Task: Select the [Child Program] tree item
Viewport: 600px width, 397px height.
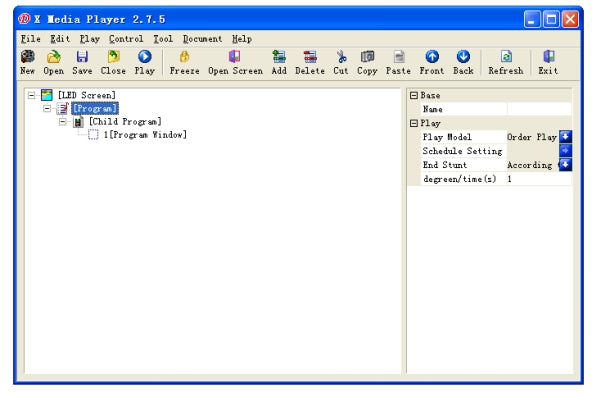Action: click(x=125, y=122)
